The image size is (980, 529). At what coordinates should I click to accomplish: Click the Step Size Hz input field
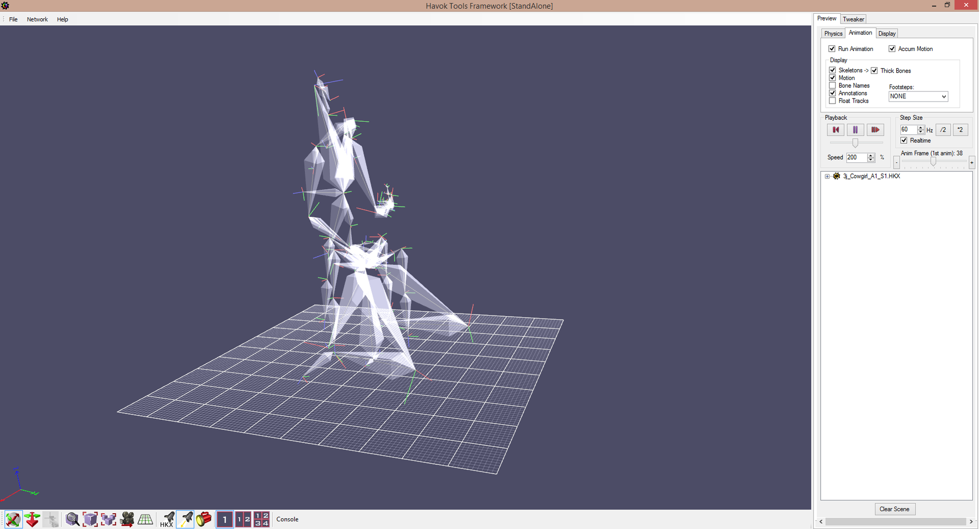[909, 130]
